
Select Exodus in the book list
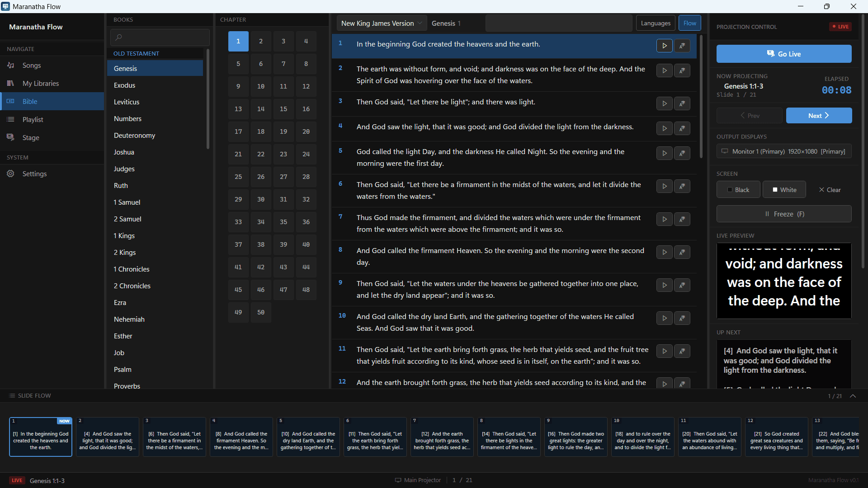point(155,85)
